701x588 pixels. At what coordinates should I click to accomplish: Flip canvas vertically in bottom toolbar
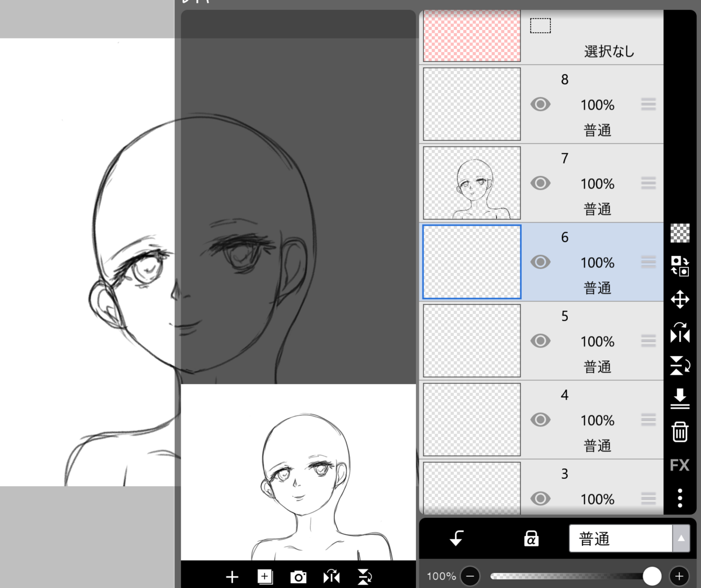point(365,577)
